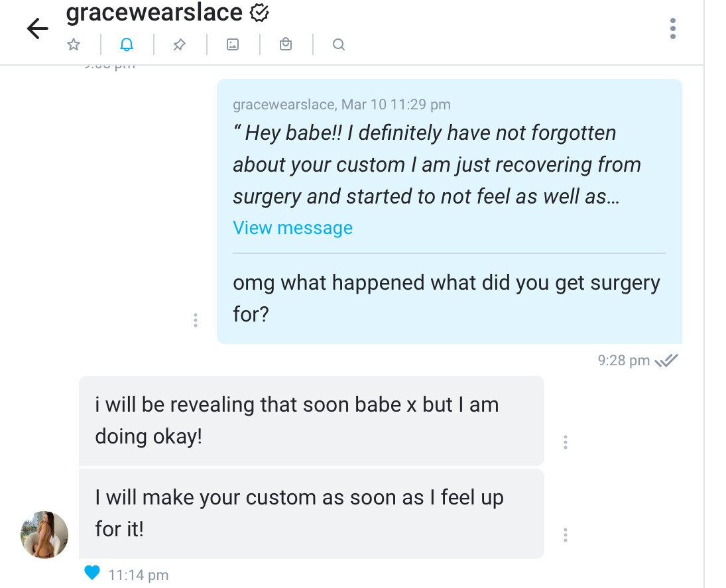Open the sender's profile picture
This screenshot has width=726, height=588.
45,534
